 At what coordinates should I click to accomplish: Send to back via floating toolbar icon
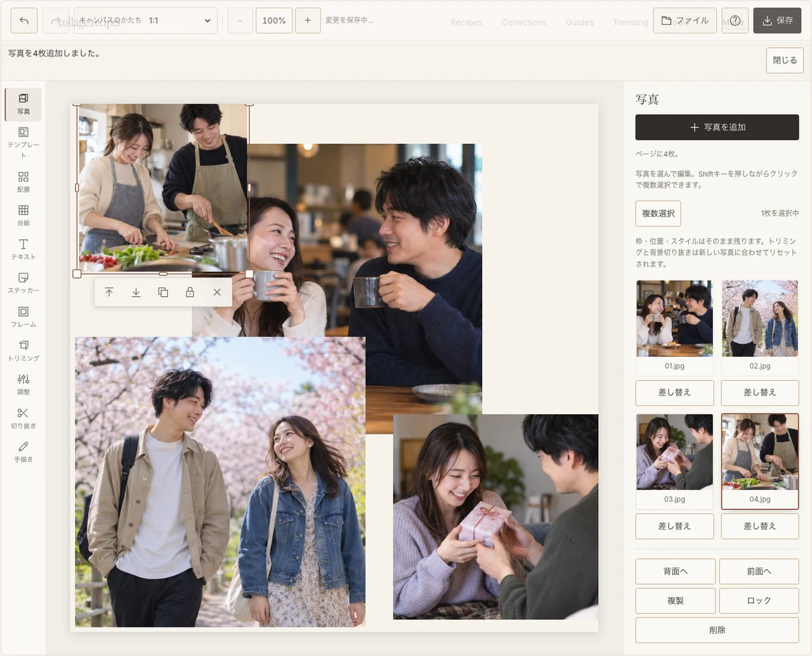136,292
